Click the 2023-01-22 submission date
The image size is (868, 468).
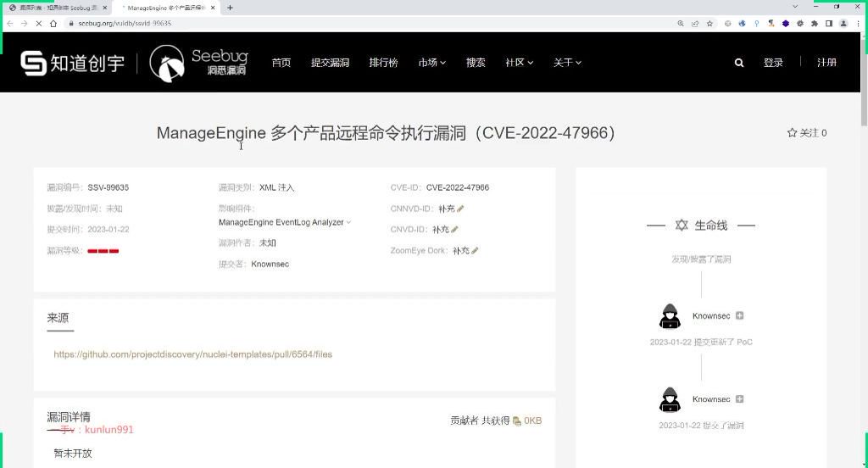(x=108, y=229)
